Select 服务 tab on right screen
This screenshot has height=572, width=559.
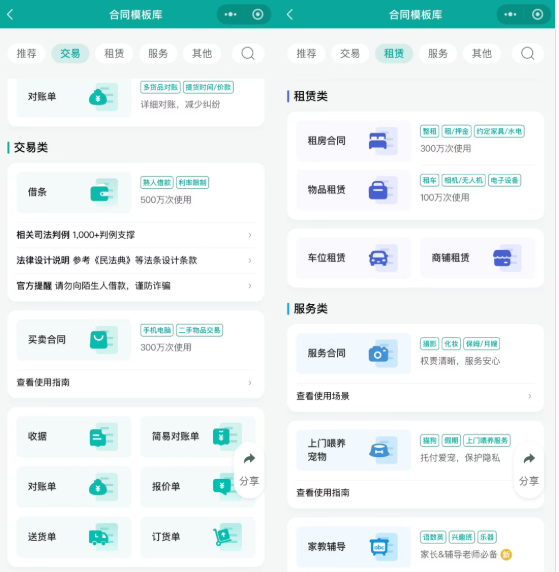pos(437,54)
